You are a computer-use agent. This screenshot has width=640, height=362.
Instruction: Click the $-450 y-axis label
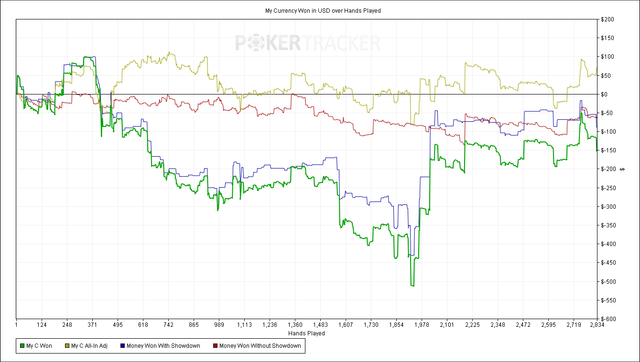click(x=608, y=263)
